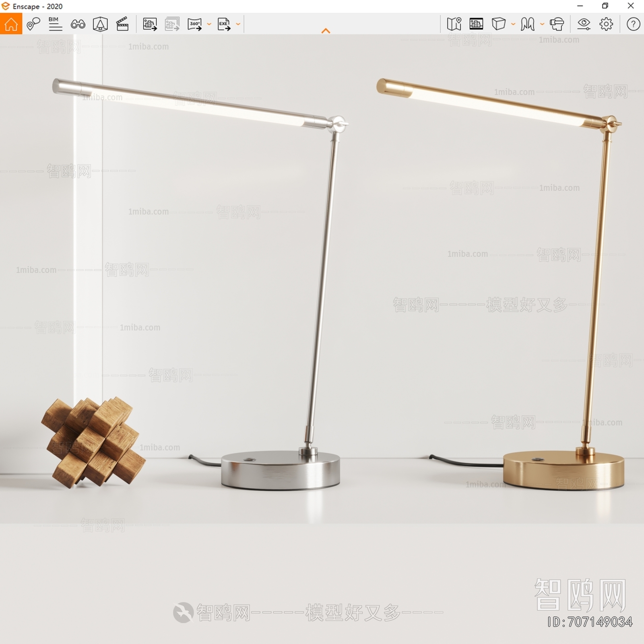Expand the navigation mode dropdown arrow

(542, 24)
